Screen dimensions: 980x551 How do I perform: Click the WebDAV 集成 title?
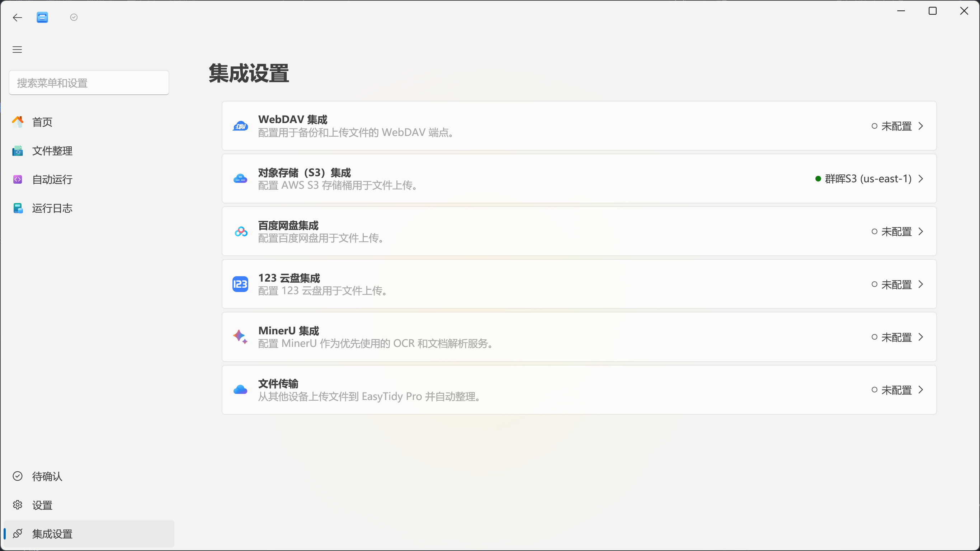[x=293, y=119]
